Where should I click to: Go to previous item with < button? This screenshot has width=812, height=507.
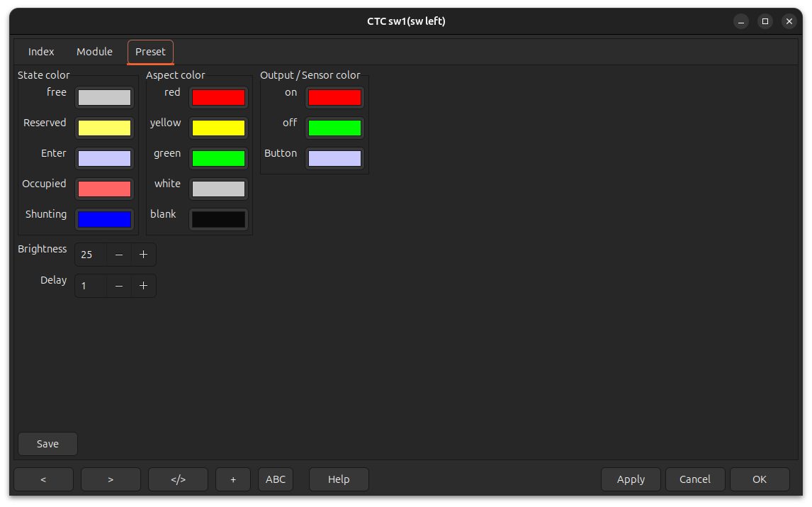(43, 479)
